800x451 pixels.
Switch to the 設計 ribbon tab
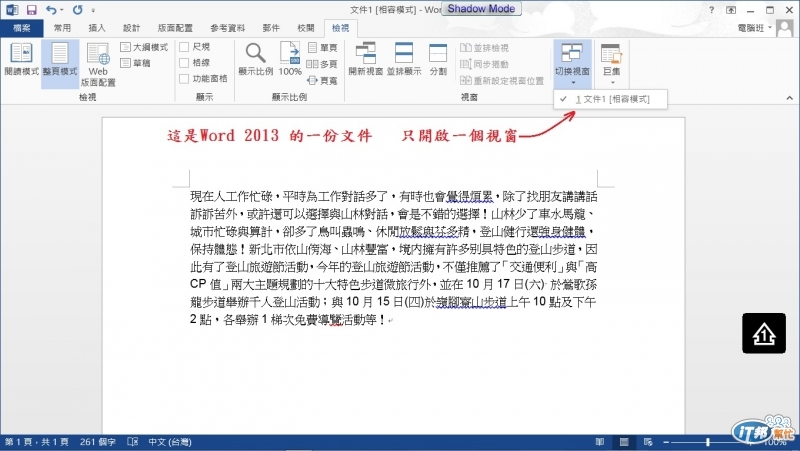coord(131,28)
